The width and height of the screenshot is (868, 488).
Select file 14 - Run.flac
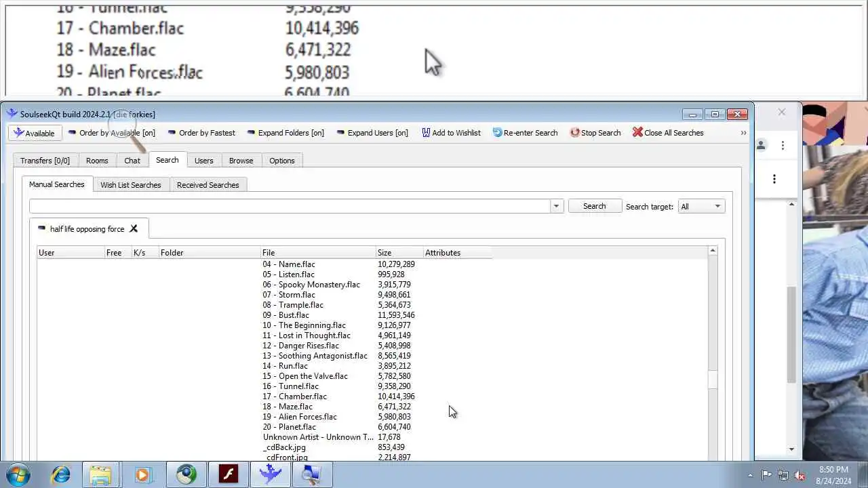(285, 366)
